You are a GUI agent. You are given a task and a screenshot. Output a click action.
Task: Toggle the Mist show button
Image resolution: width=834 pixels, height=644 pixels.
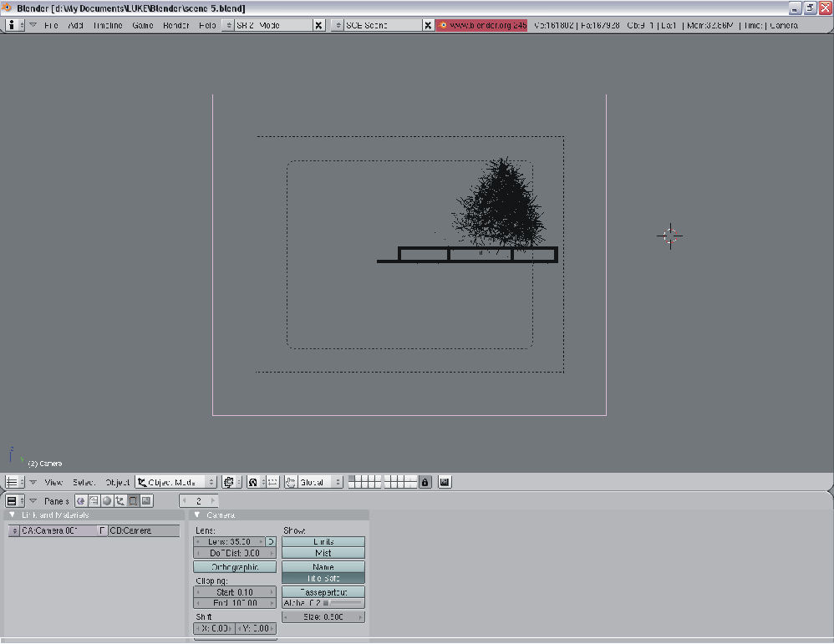click(x=323, y=553)
